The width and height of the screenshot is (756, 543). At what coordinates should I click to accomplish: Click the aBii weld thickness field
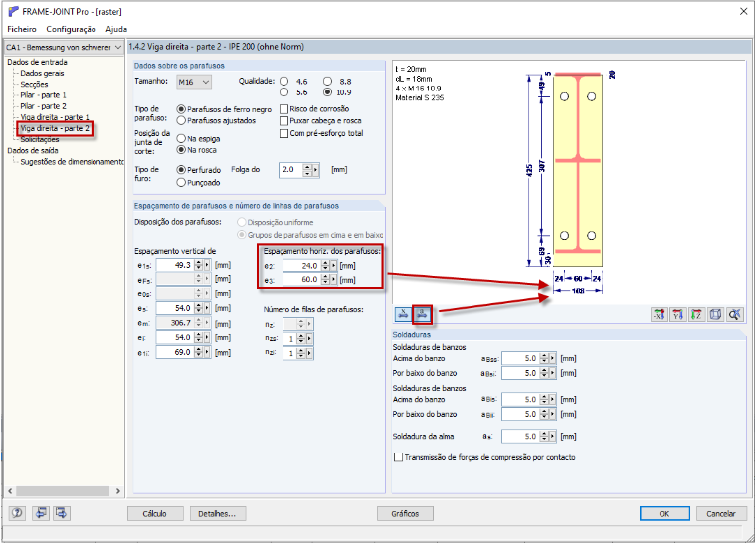[x=520, y=414]
